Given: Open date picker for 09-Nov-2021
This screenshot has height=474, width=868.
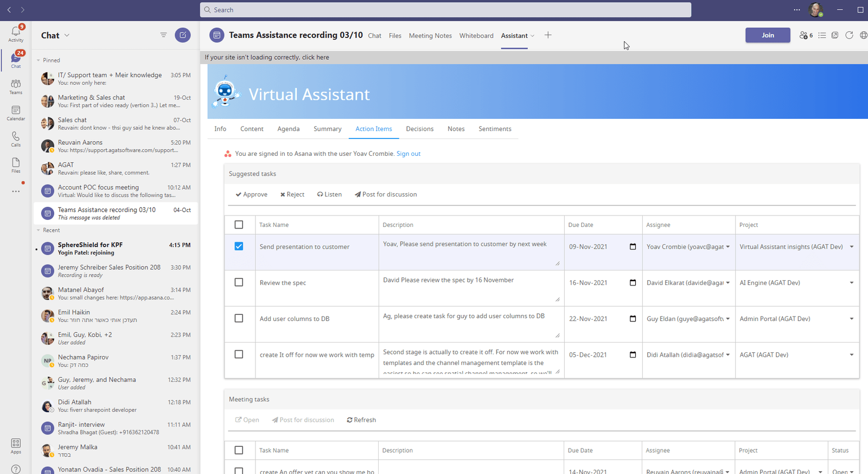Looking at the screenshot, I should (633, 247).
